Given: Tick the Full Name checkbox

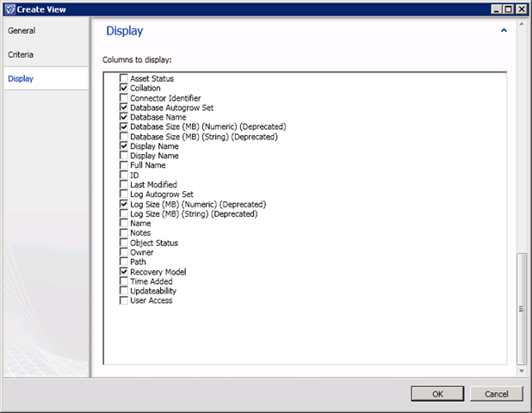Looking at the screenshot, I should click(x=124, y=165).
